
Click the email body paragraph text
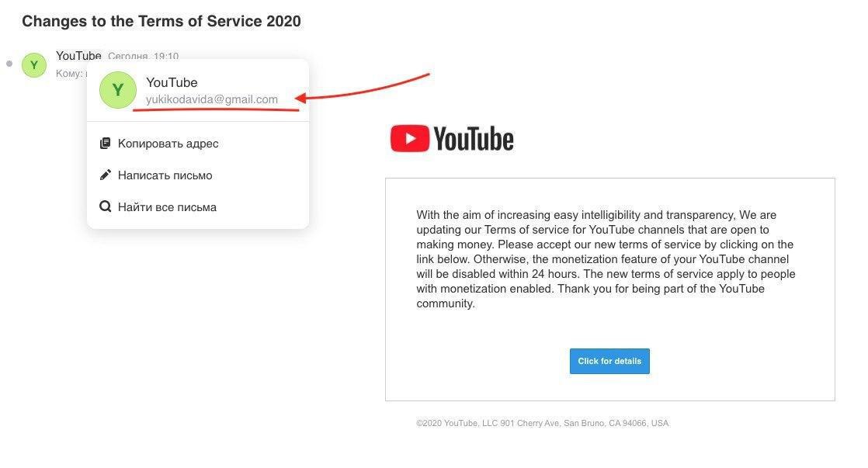tap(606, 259)
